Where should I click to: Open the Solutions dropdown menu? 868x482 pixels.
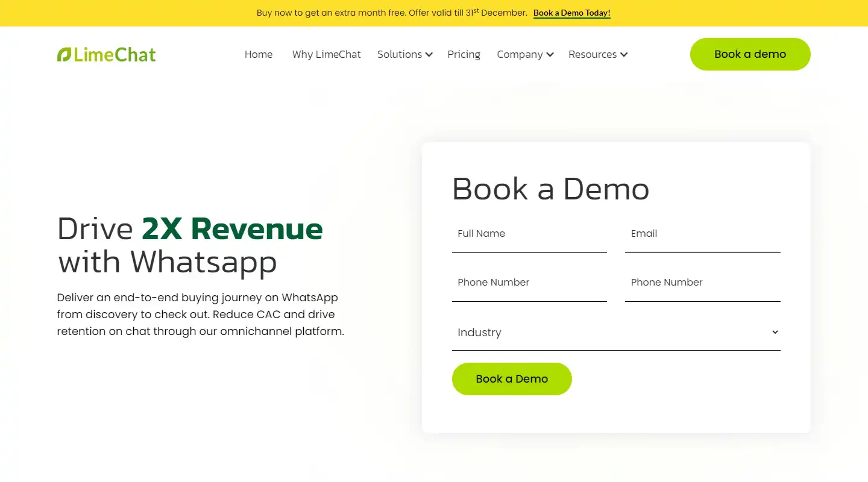(400, 54)
